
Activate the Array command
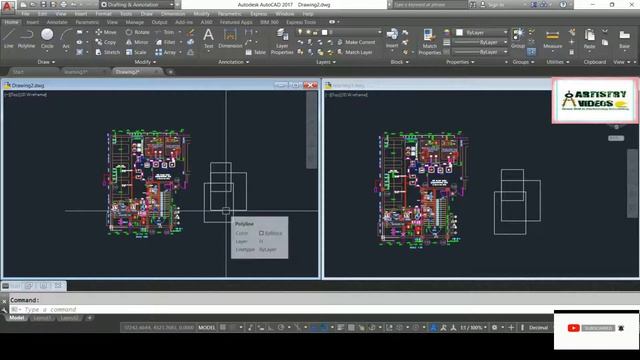pos(166,52)
